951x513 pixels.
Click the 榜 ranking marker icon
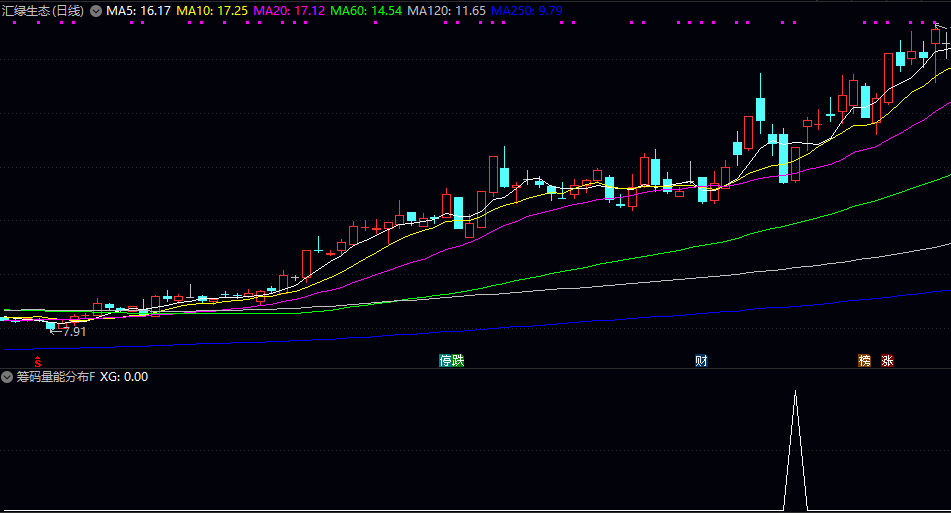[x=864, y=361]
